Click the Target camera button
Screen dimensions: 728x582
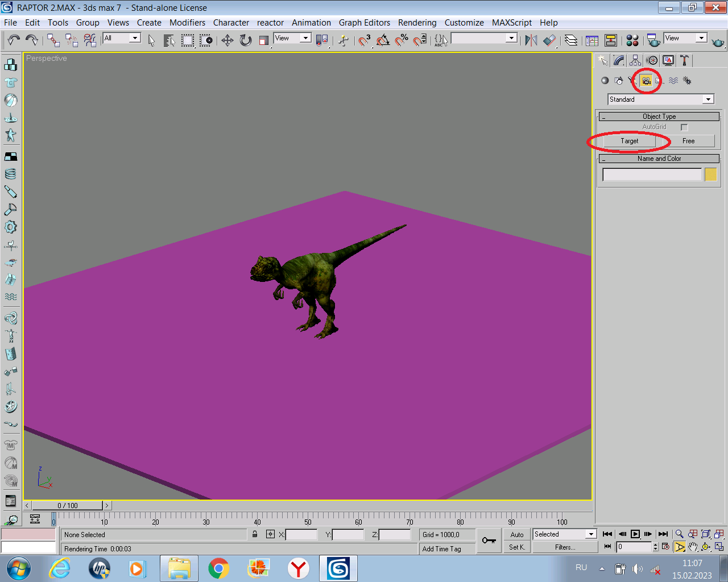(630, 141)
